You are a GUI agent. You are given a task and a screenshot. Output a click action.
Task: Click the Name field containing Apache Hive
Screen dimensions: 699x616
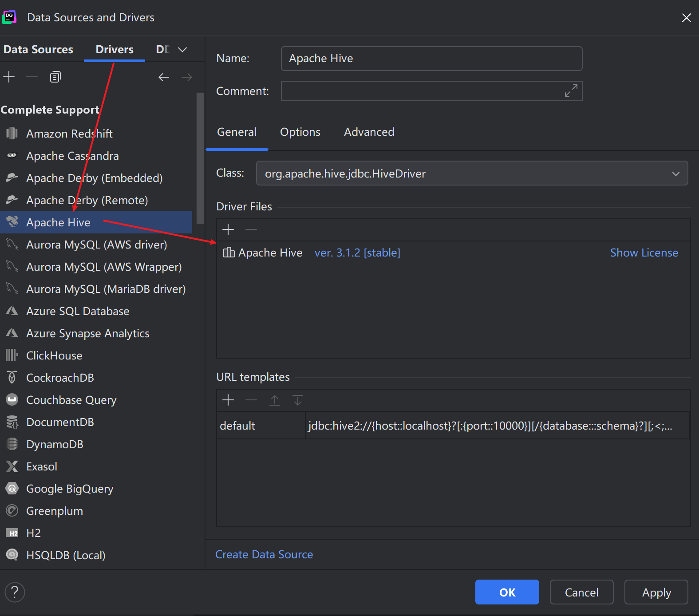[x=431, y=58]
